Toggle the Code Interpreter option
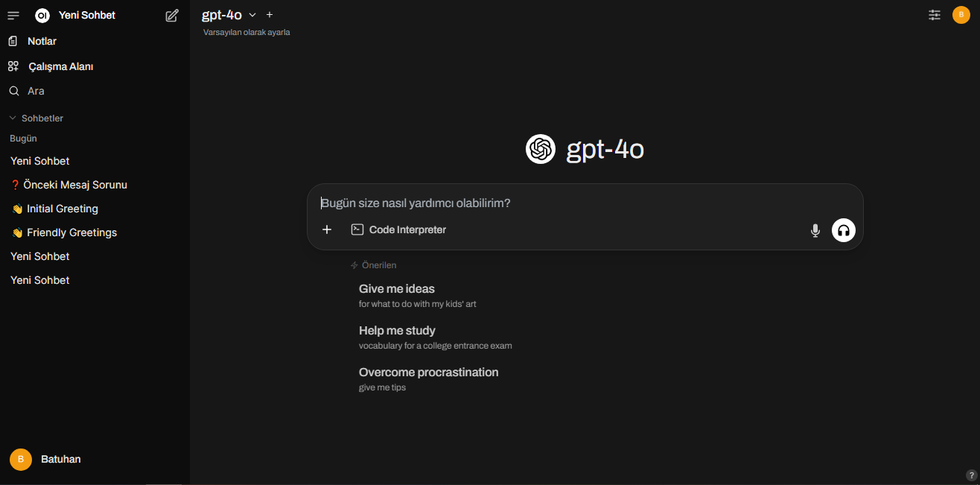980x485 pixels. [x=398, y=229]
